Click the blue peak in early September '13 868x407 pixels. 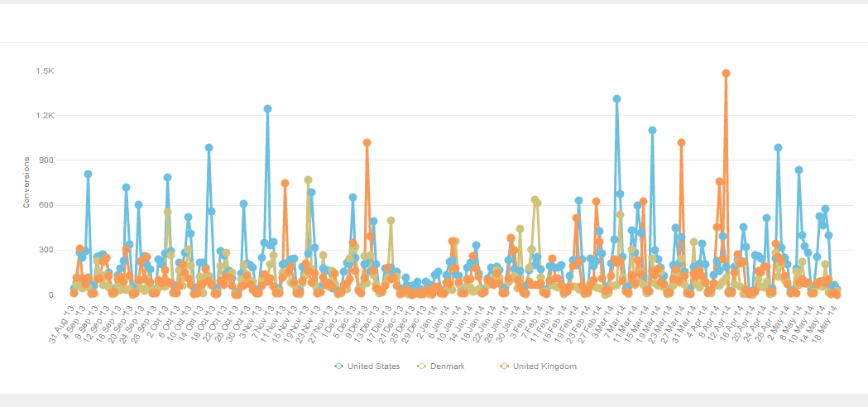(x=88, y=174)
